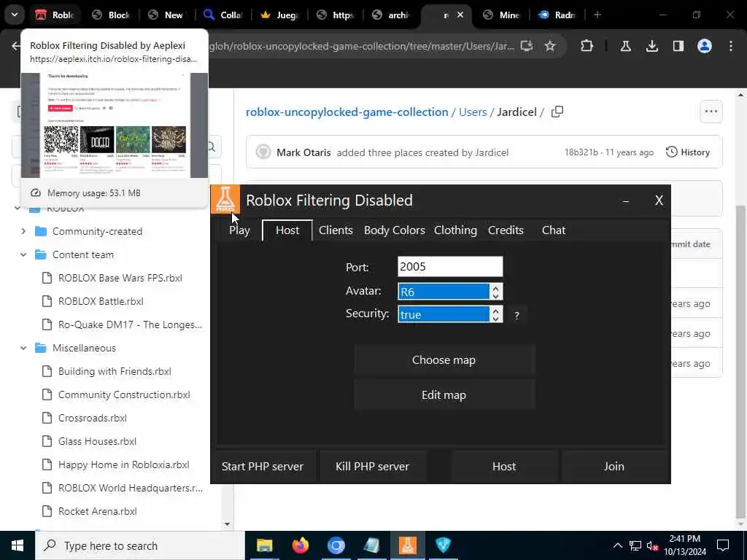
Task: Open Firefox from the taskbar
Action: click(300, 545)
